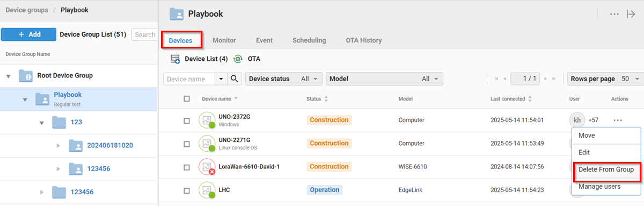Expand the 202406181020 node
Viewport: 644px width, 206px height.
click(59, 146)
